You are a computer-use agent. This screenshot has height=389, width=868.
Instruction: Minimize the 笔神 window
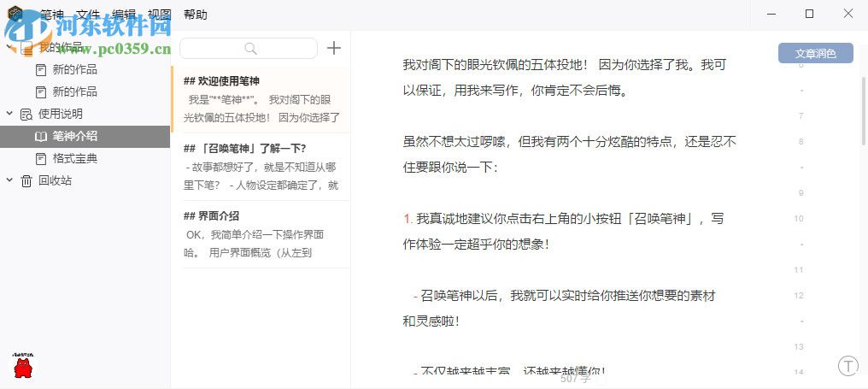[771, 14]
